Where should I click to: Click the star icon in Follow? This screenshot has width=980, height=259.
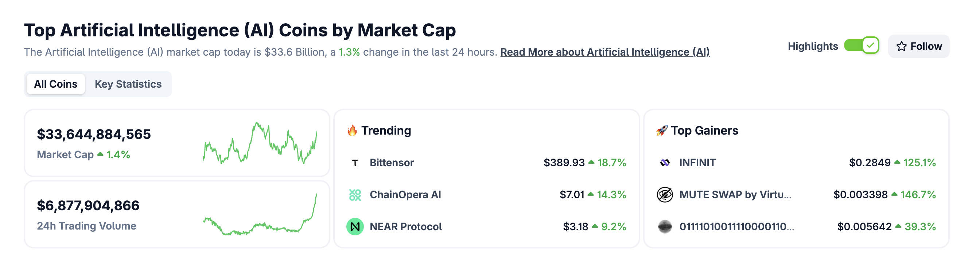901,46
